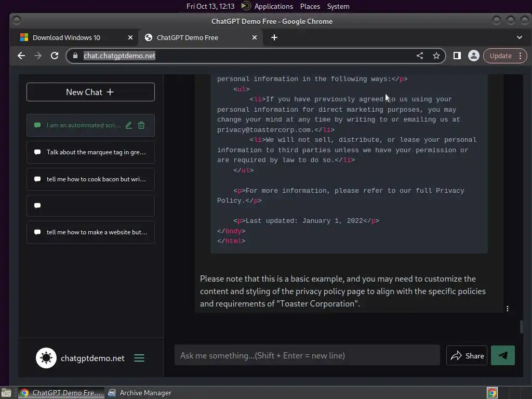The width and height of the screenshot is (532, 399).
Task: Open the untitled blank chat entry
Action: point(90,206)
